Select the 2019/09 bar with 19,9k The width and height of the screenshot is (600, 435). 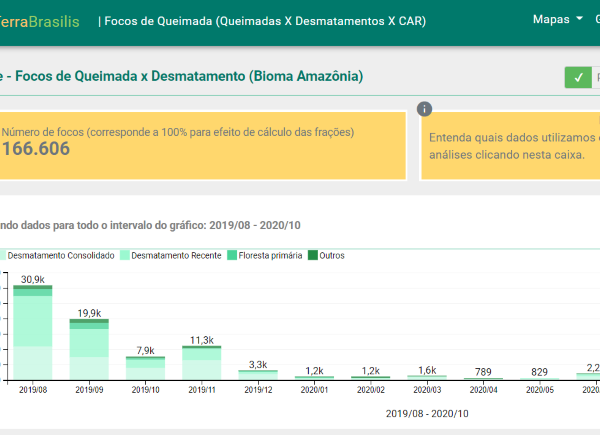coord(89,348)
